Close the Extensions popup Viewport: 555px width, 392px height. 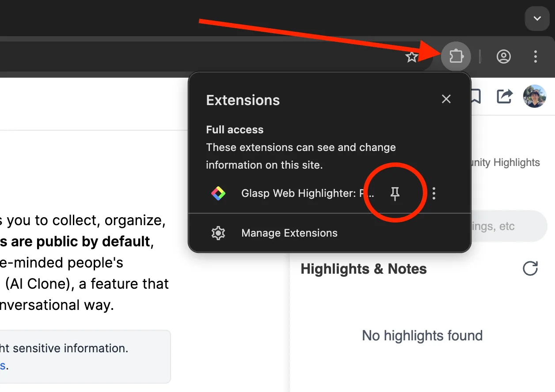[446, 99]
